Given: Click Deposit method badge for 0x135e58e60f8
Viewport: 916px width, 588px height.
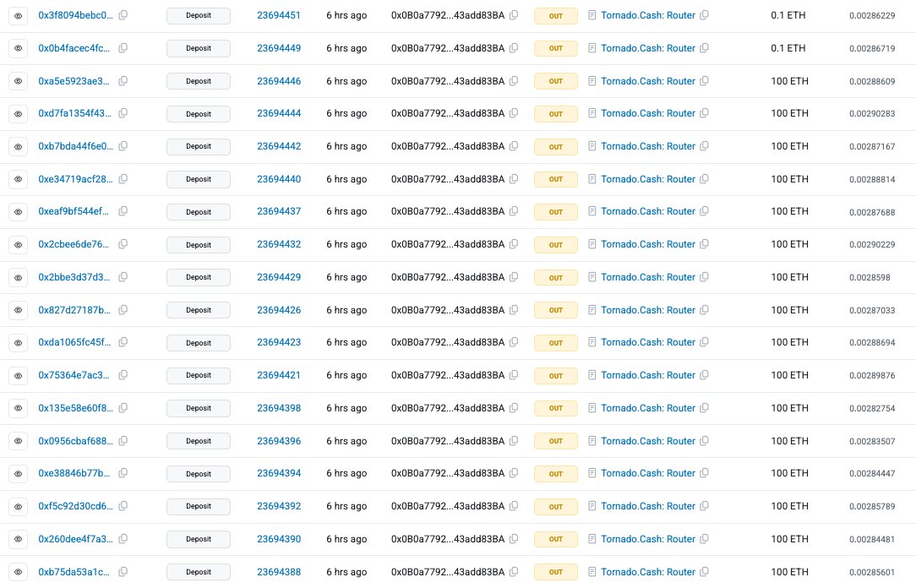Looking at the screenshot, I should point(199,408).
